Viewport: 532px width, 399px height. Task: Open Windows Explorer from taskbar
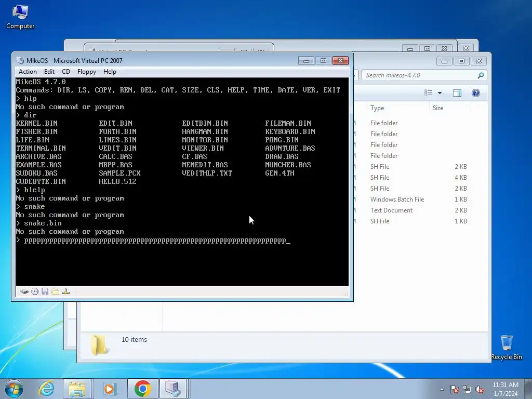pyautogui.click(x=77, y=389)
